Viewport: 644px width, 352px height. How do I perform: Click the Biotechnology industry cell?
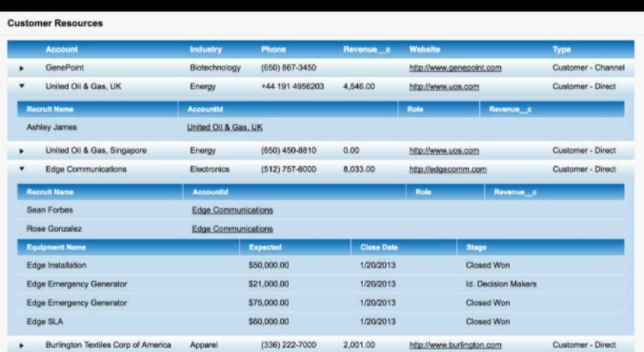coord(215,68)
